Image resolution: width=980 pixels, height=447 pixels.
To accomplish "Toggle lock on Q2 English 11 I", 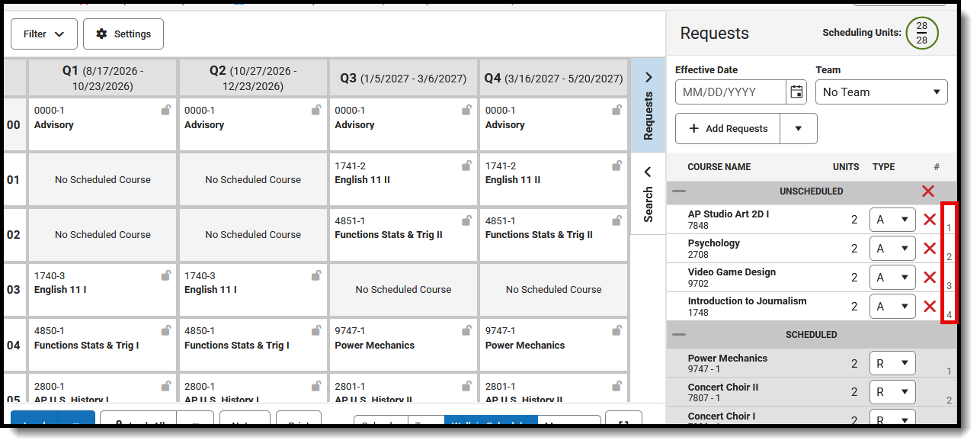I will pos(316,275).
